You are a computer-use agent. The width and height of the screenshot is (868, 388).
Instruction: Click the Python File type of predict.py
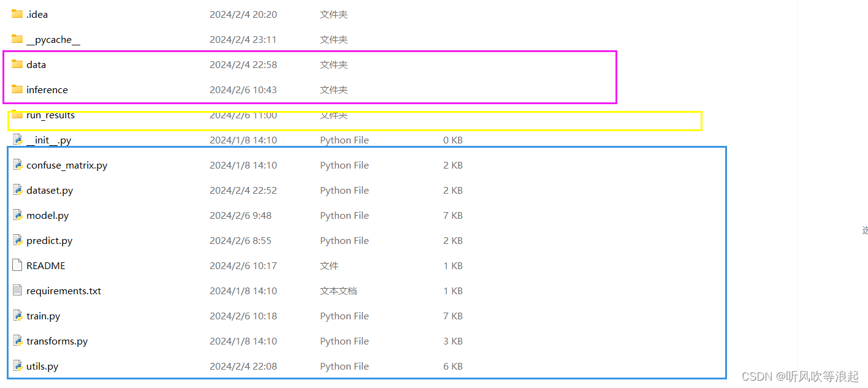345,241
